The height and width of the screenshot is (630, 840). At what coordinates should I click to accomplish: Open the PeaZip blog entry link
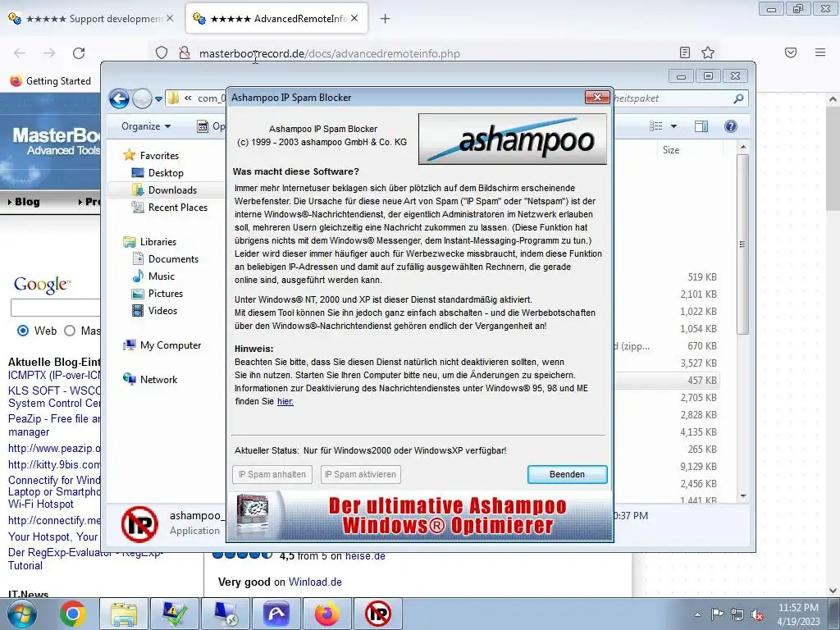(54, 426)
